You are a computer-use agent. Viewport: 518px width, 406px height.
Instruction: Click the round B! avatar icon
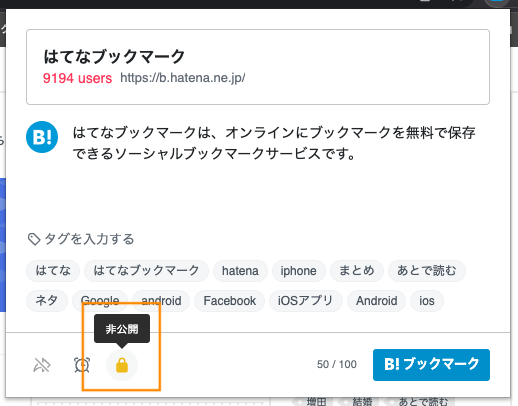point(42,137)
